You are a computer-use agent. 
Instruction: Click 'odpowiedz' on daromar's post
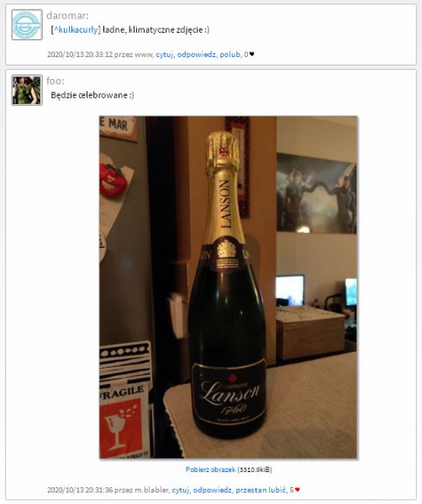[196, 55]
